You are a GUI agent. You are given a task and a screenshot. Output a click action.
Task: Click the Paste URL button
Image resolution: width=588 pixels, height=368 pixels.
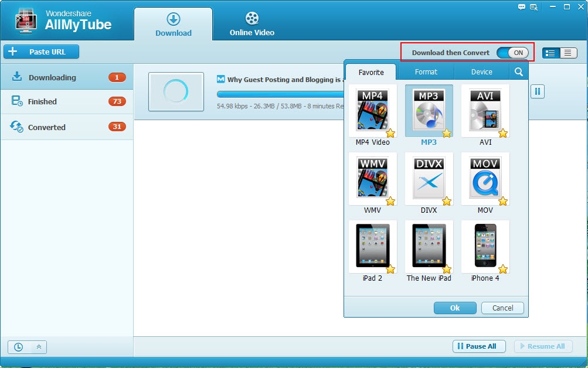click(41, 52)
